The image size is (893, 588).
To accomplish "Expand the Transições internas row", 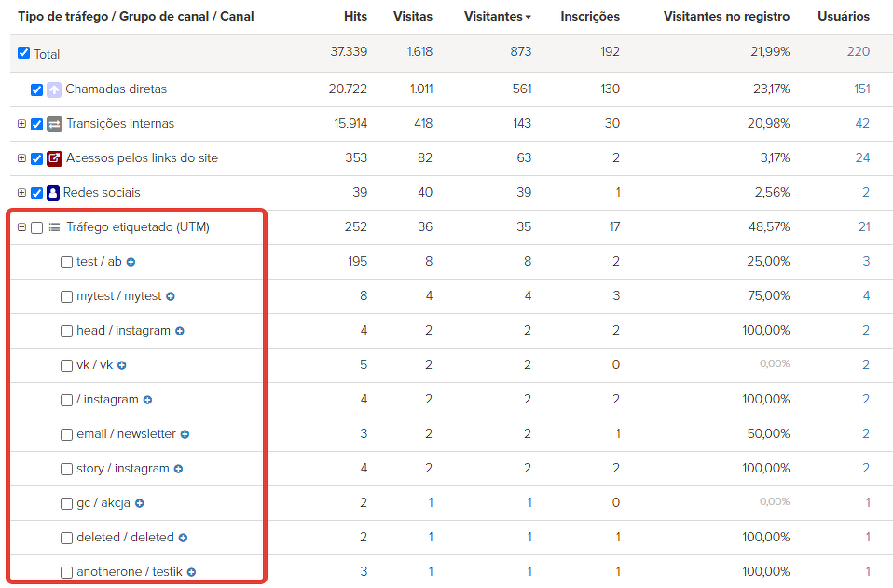I will [21, 124].
